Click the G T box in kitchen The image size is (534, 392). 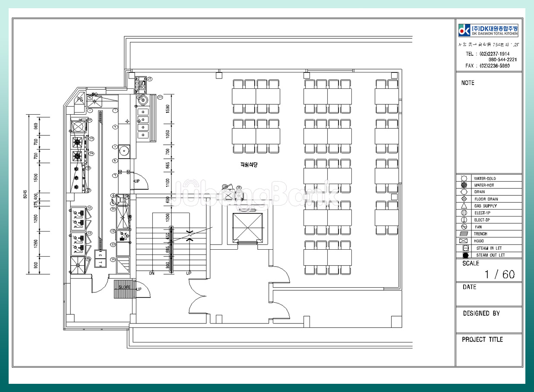(100, 259)
